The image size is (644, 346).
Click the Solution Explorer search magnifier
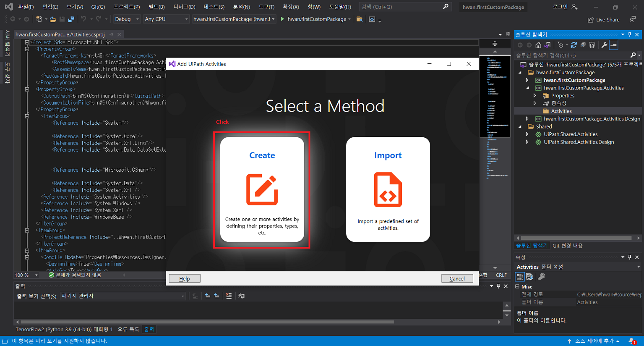633,55
